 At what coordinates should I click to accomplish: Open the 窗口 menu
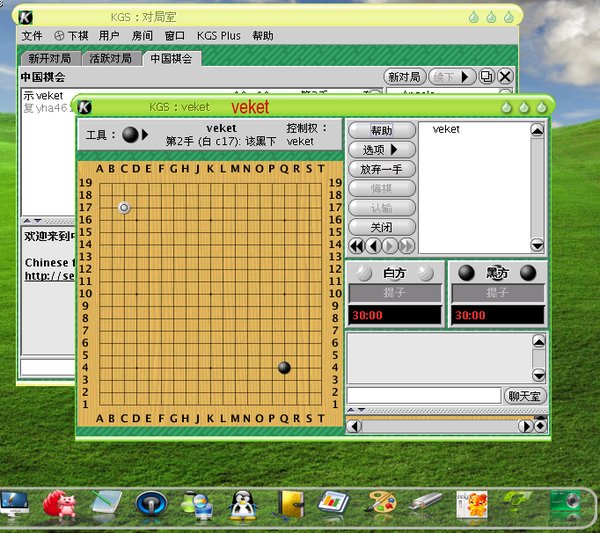click(x=175, y=36)
